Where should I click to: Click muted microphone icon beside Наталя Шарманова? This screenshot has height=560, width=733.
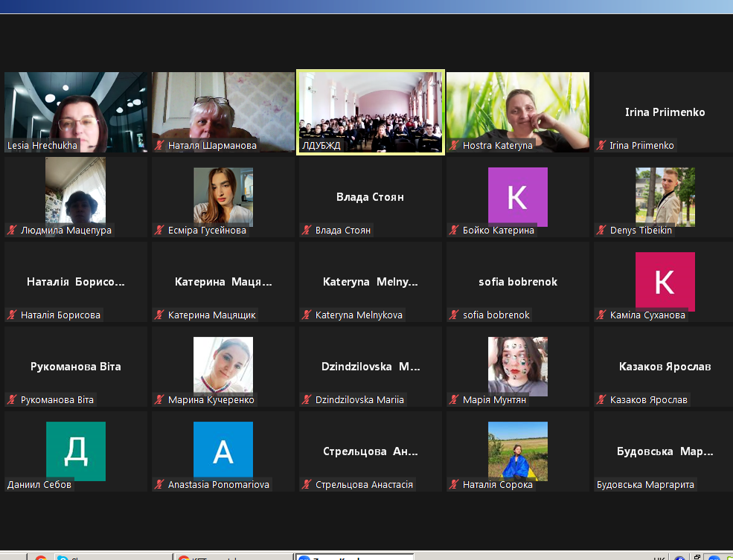(x=159, y=146)
